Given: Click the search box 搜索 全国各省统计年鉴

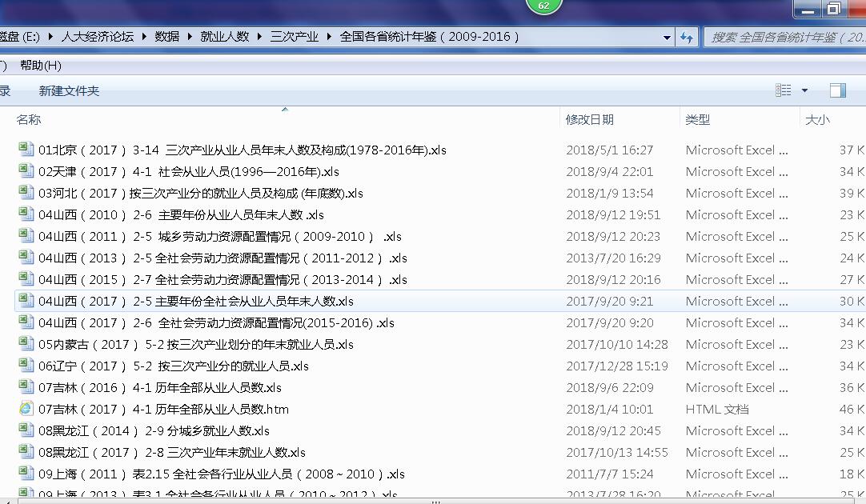Looking at the screenshot, I should pyautogui.click(x=785, y=37).
